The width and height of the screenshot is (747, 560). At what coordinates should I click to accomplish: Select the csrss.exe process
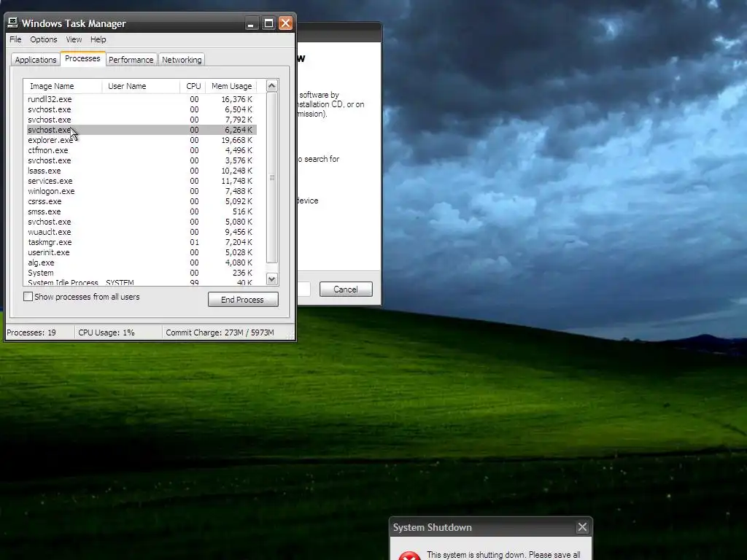(x=142, y=201)
